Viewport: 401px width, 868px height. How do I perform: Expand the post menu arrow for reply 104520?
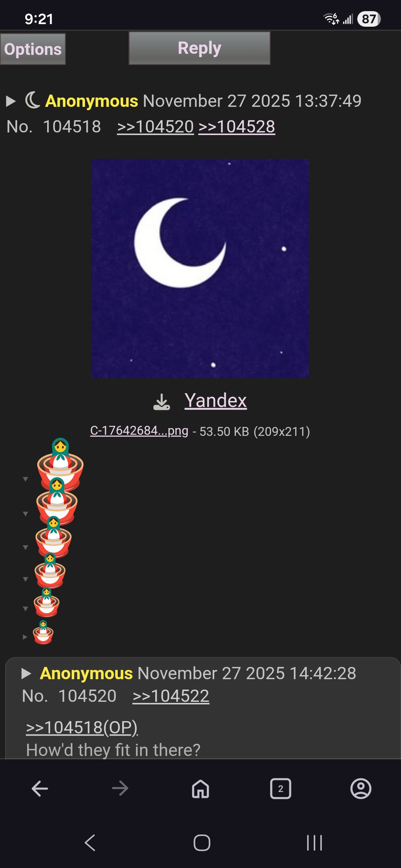tap(26, 673)
